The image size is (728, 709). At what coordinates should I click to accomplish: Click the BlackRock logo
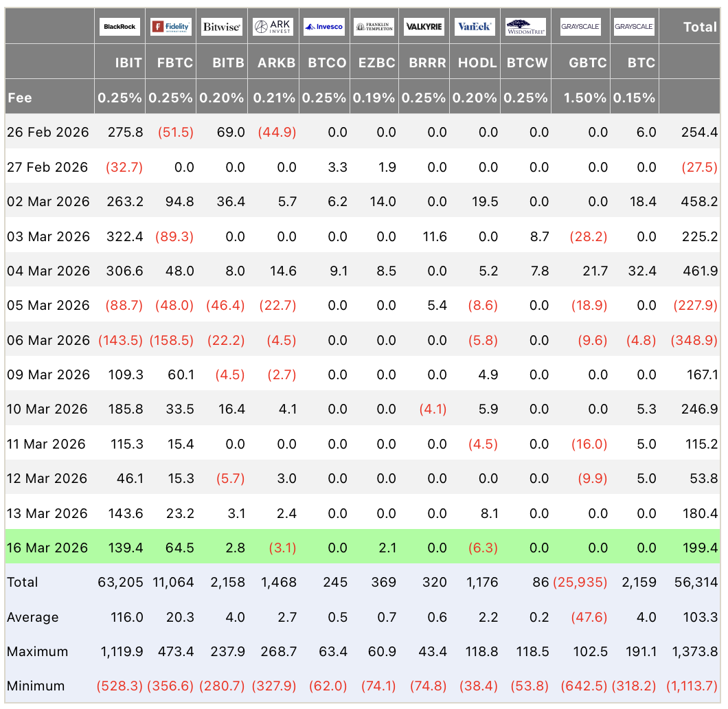(x=120, y=27)
